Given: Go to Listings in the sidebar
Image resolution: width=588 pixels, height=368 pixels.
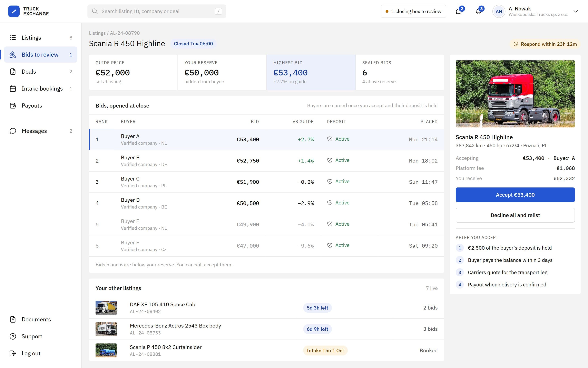Looking at the screenshot, I should [41, 37].
